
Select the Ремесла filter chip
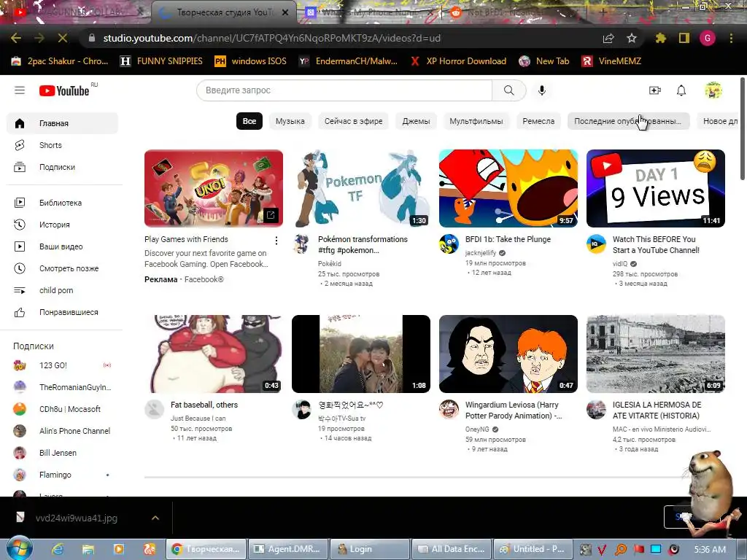538,121
